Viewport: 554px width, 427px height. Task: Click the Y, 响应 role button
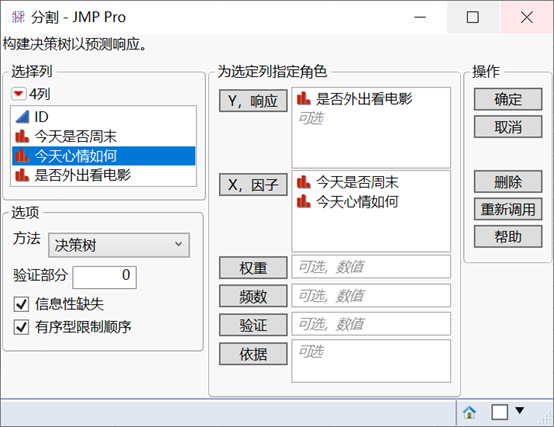tap(253, 101)
